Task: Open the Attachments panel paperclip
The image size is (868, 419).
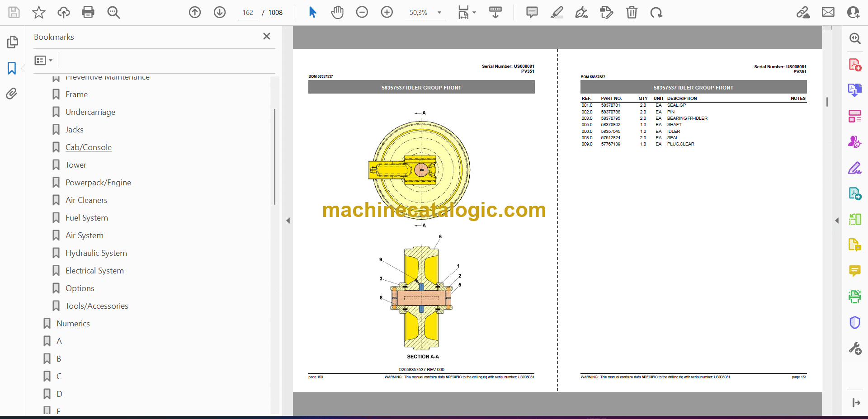Action: [12, 94]
